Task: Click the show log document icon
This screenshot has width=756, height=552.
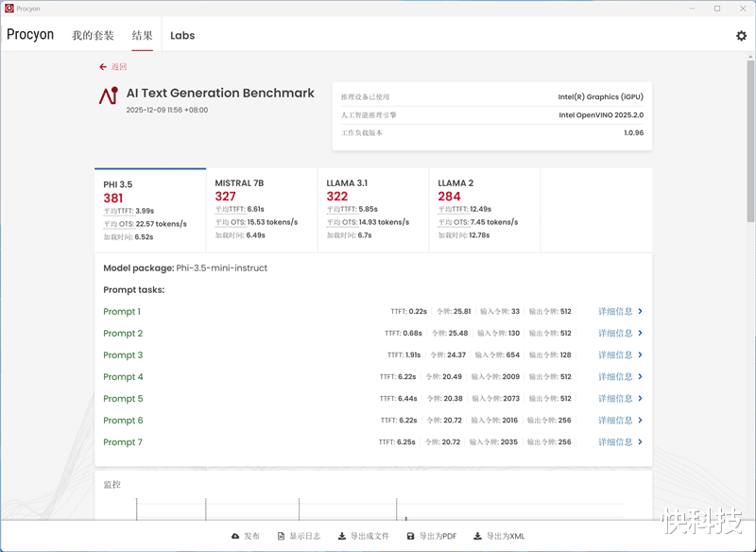Action: pyautogui.click(x=281, y=536)
